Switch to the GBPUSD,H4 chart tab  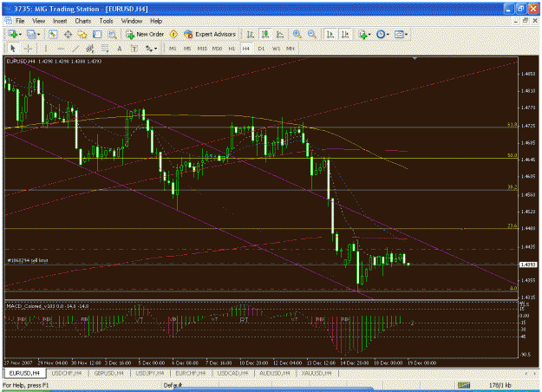pos(109,373)
